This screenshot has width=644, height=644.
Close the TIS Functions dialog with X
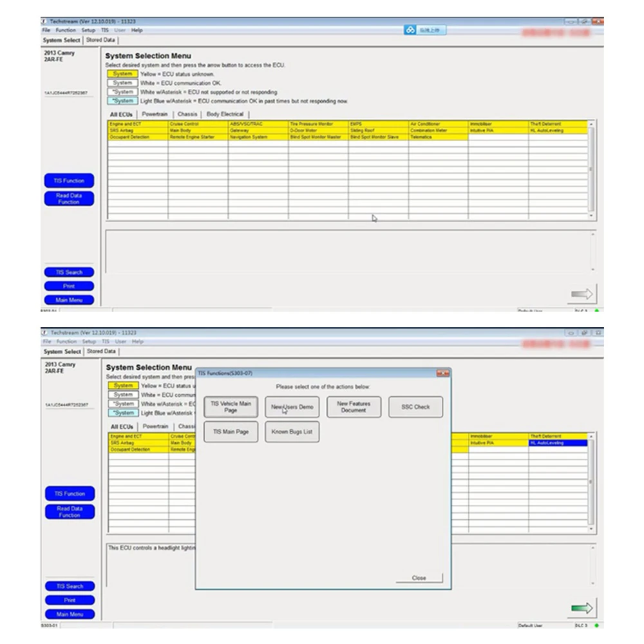[443, 373]
